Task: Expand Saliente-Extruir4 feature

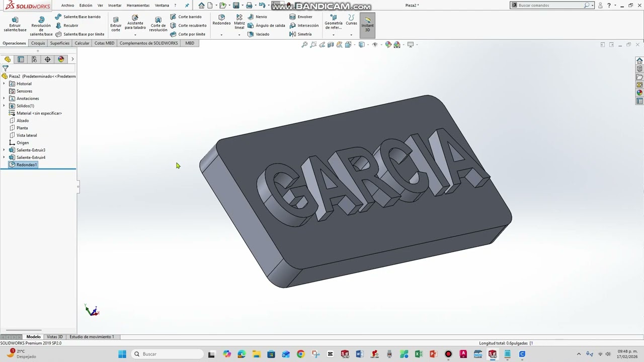Action: coord(4,157)
